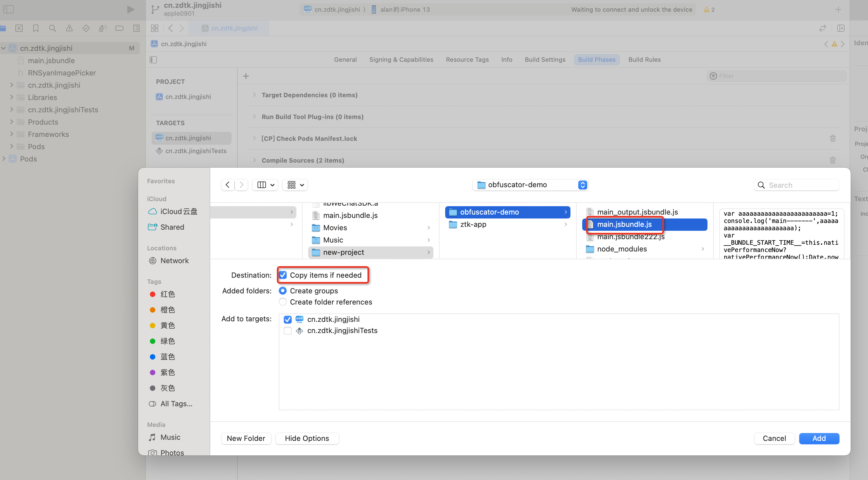Screen dimensions: 868x480
Task: Open the Bookmark navigator icon
Action: tap(36, 28)
